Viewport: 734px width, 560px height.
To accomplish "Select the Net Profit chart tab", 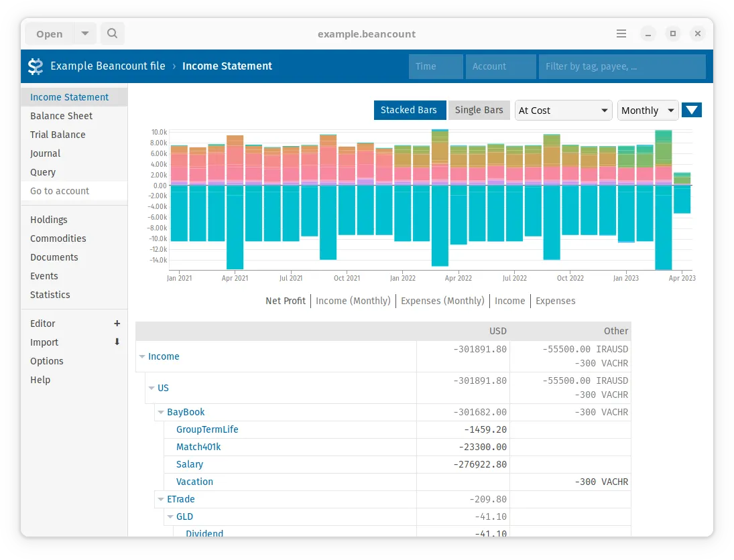I will point(285,301).
